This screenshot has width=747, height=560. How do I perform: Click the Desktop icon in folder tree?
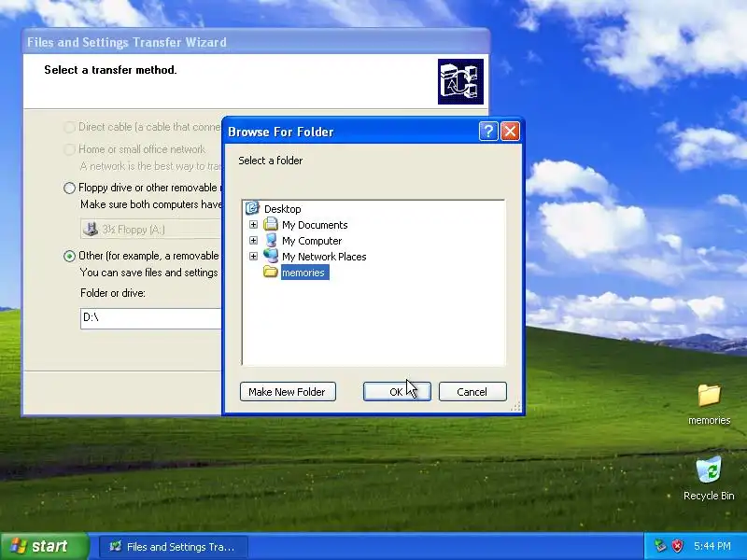click(x=252, y=208)
